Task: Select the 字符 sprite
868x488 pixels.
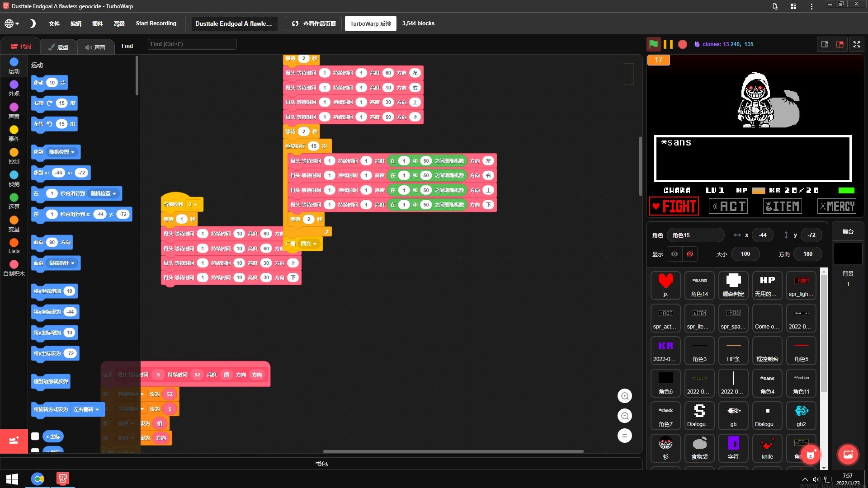Action: click(733, 448)
